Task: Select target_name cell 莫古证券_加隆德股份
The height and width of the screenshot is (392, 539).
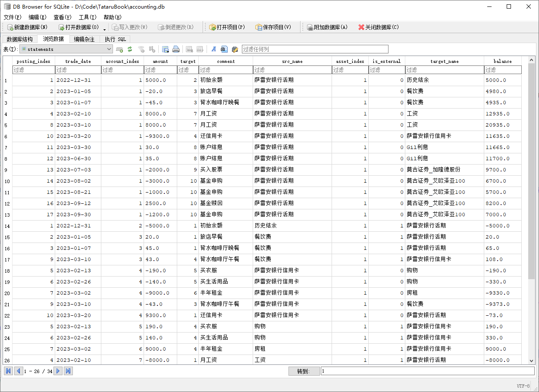Action: click(x=445, y=170)
